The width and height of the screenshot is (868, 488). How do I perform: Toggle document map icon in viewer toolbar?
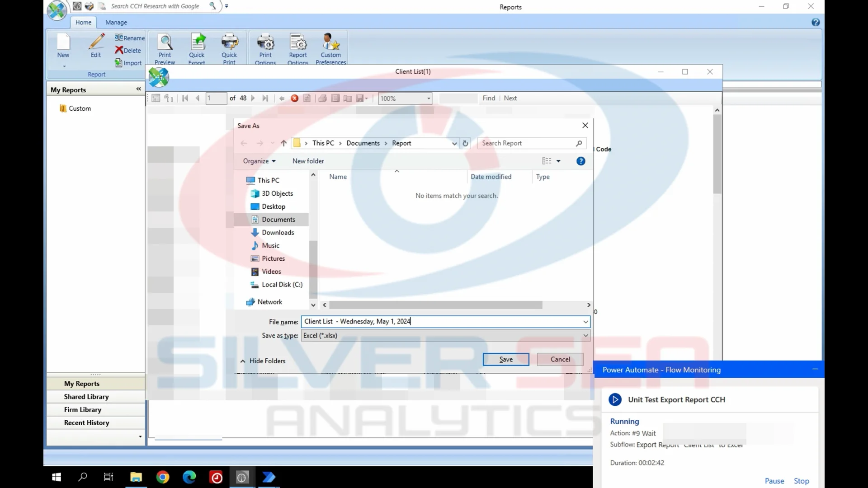(x=156, y=98)
